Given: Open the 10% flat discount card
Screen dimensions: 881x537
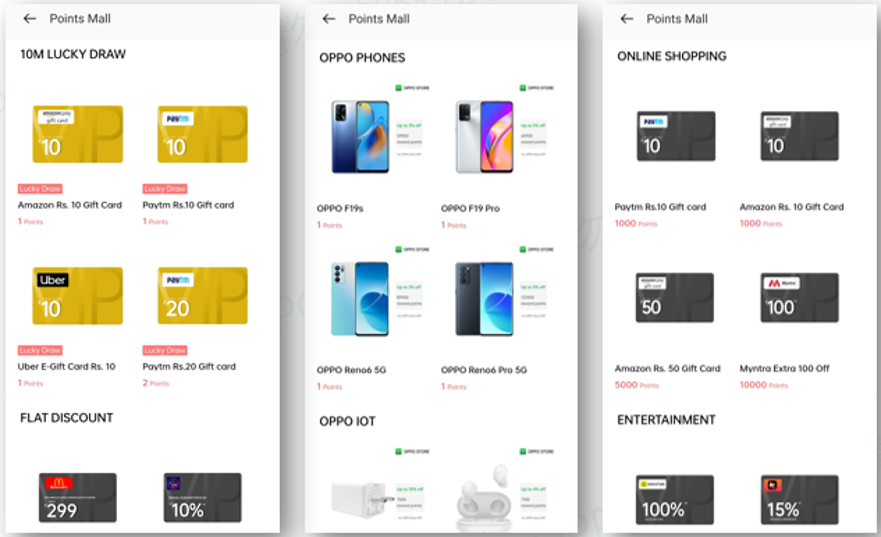Looking at the screenshot, I should (202, 497).
